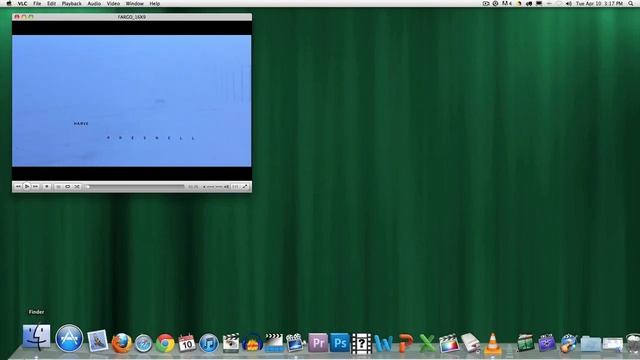
Task: Click the Previous (rewind) button in VLC
Action: 18,187
